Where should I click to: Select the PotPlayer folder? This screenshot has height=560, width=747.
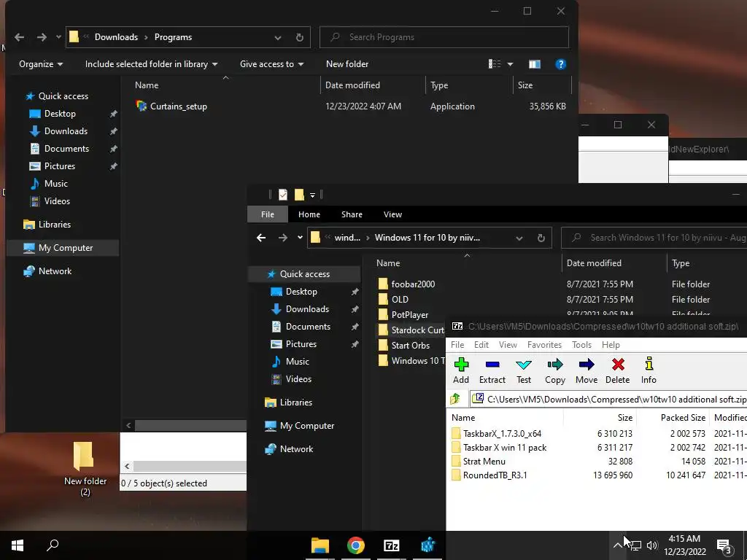tap(403, 315)
